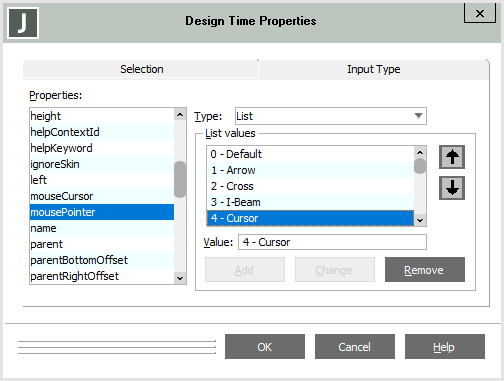Close the Design Time Properties dialog
The height and width of the screenshot is (381, 504).
tap(480, 14)
